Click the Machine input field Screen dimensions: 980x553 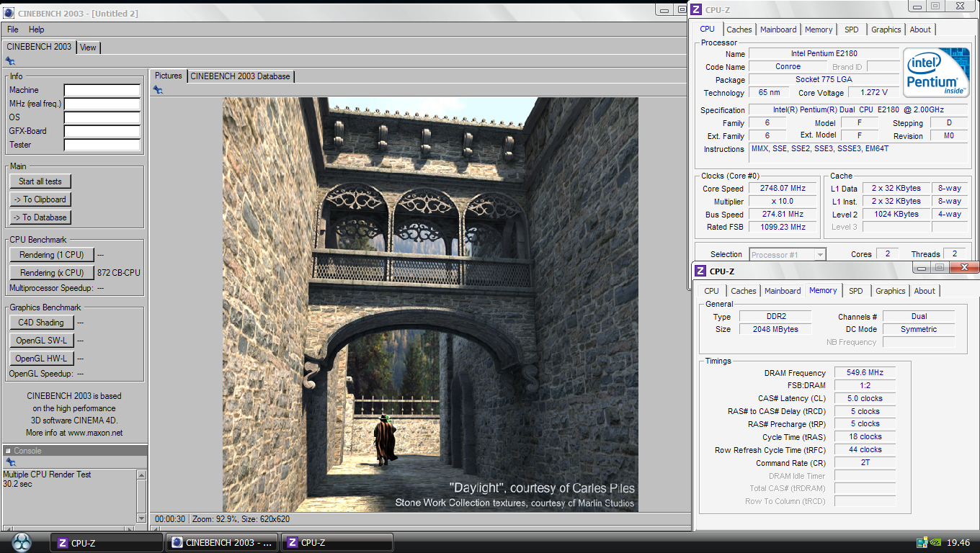click(102, 90)
